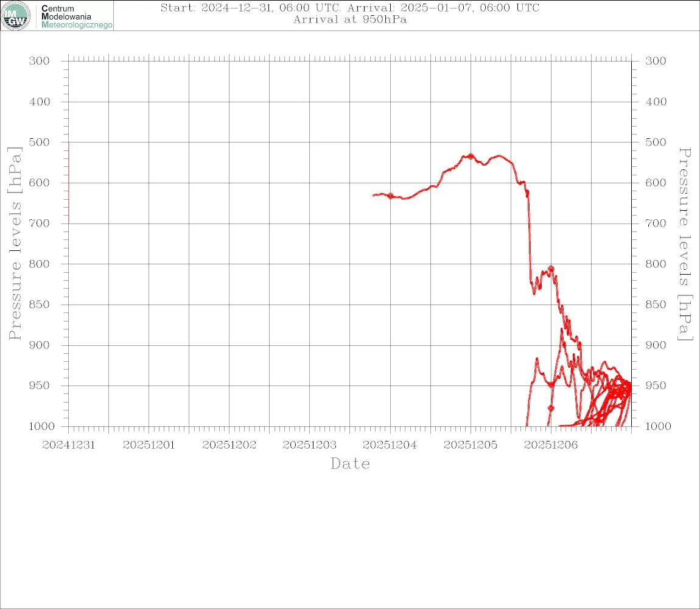
Task: Click the IMGW circular logo
Action: [16, 16]
